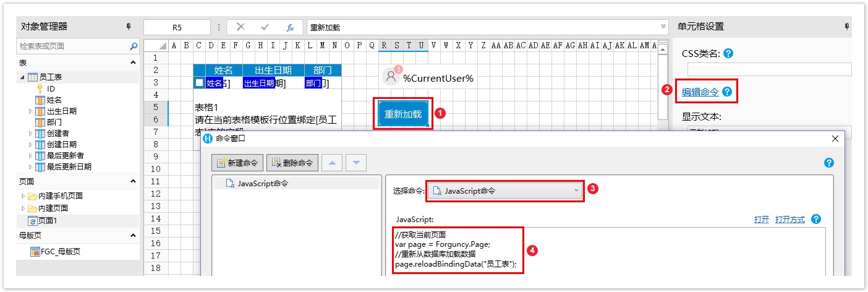
Task: Move command up with up arrow
Action: [x=332, y=163]
